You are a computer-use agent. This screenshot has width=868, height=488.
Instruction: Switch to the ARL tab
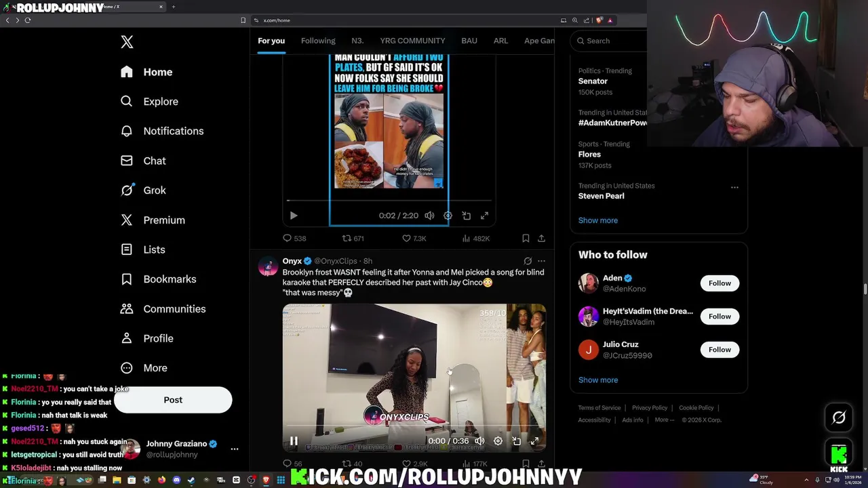pyautogui.click(x=500, y=41)
